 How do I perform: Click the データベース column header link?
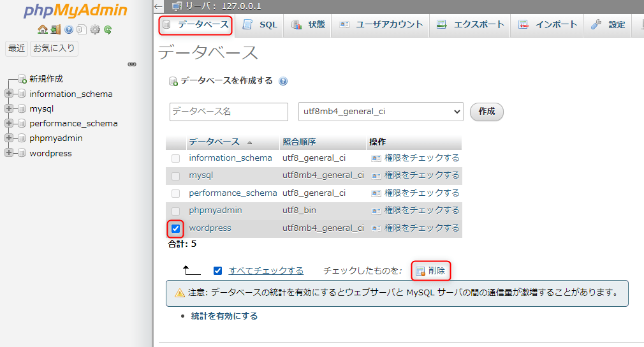[x=214, y=142]
